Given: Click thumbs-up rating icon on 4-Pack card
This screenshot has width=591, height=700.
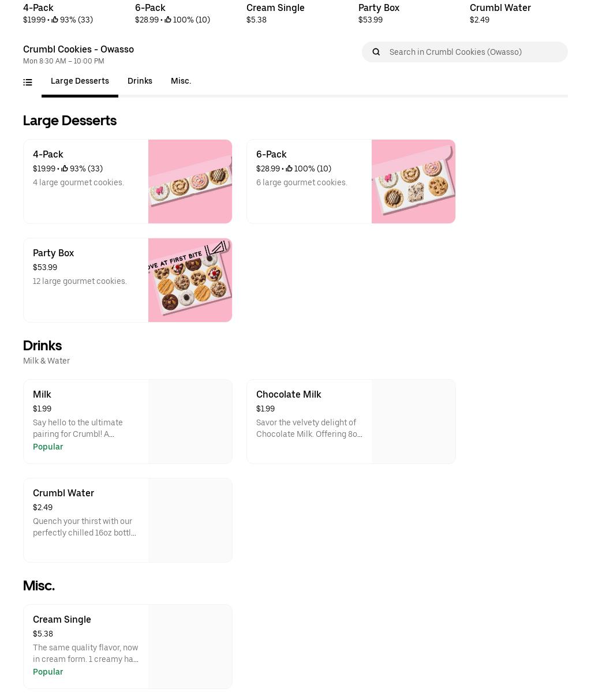Looking at the screenshot, I should click(x=65, y=169).
